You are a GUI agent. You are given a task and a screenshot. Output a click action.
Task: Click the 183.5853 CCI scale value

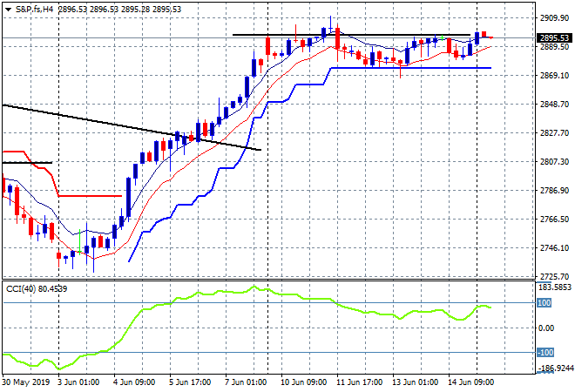point(554,287)
